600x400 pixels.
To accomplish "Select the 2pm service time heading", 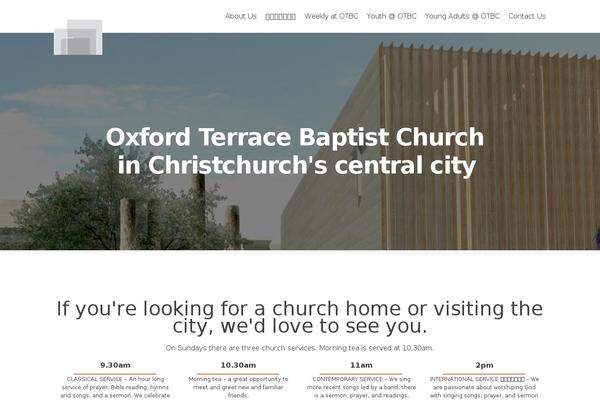I will click(484, 365).
